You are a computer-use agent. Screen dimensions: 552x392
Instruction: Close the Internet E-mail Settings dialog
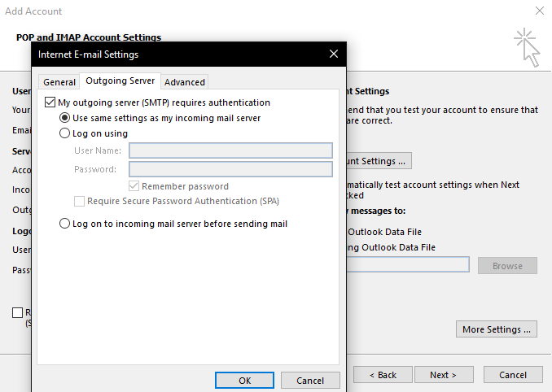(x=333, y=54)
